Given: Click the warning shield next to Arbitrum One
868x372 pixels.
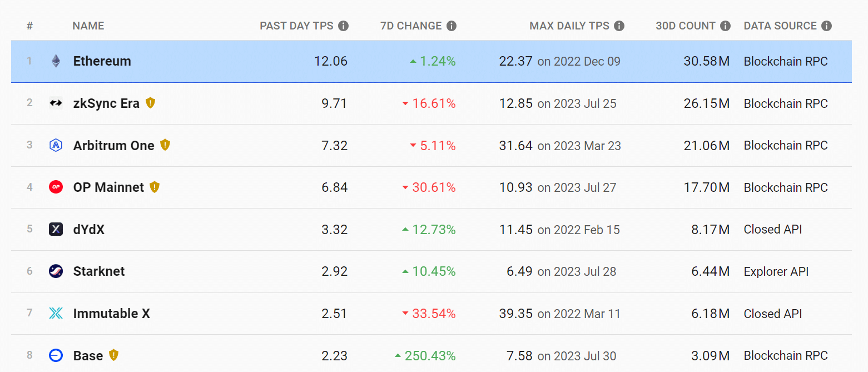Looking at the screenshot, I should click(165, 145).
